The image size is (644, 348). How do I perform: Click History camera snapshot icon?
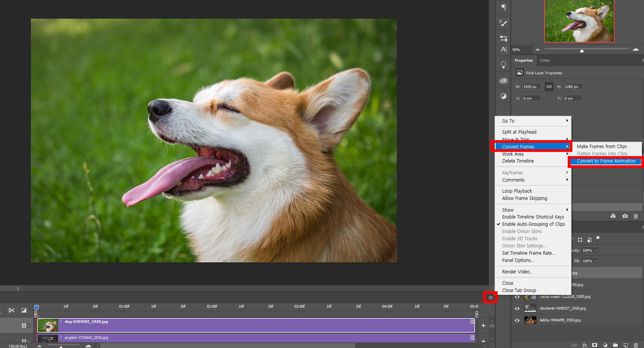pos(625,216)
